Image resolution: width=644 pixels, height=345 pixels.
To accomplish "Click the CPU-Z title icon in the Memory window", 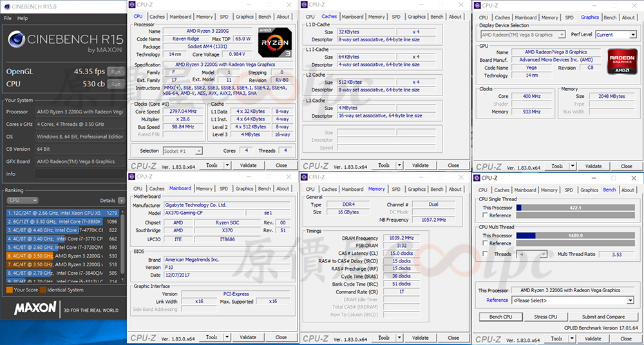I will pos(305,177).
